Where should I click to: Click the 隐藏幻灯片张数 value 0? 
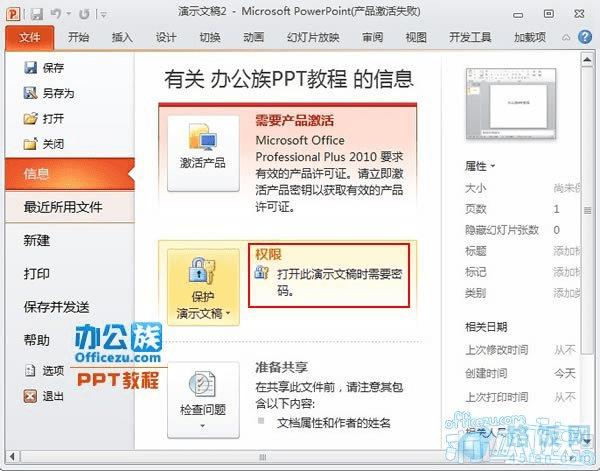click(557, 230)
